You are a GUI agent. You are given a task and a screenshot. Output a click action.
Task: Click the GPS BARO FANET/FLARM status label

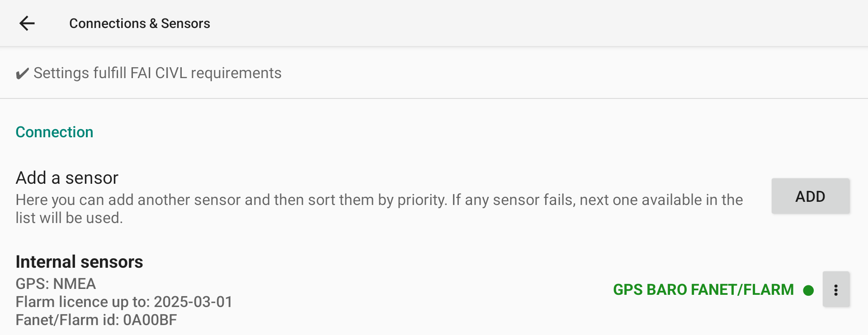(x=703, y=289)
